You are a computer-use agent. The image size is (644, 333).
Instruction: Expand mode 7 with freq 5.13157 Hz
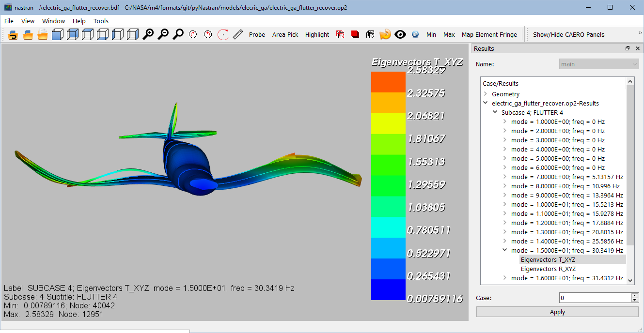(x=504, y=177)
